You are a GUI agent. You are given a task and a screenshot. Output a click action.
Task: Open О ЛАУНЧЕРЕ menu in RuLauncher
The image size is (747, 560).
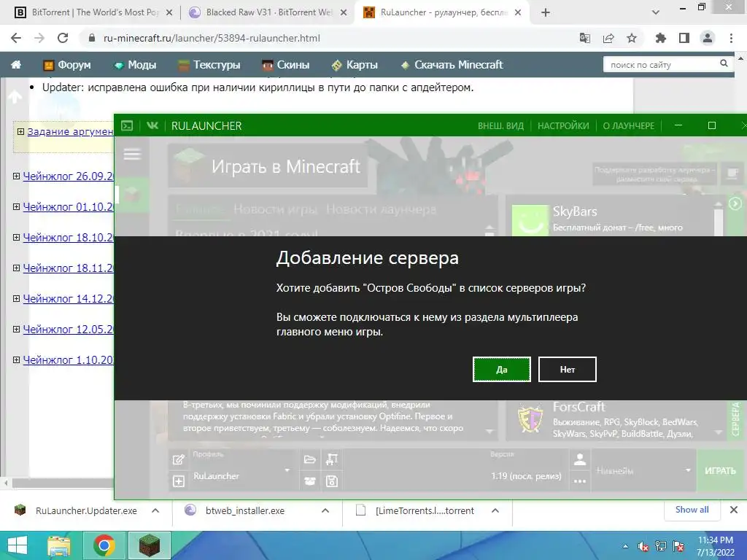point(628,125)
